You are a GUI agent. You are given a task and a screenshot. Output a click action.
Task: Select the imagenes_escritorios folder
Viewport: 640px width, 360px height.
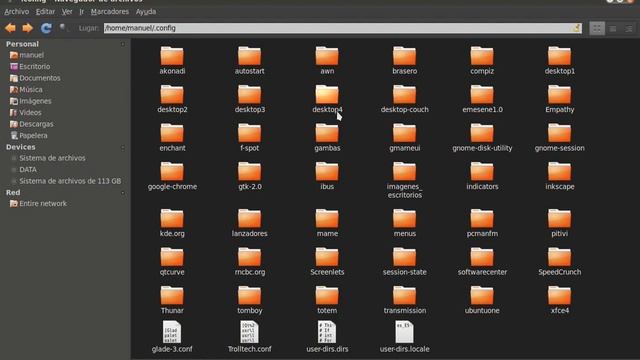(404, 180)
